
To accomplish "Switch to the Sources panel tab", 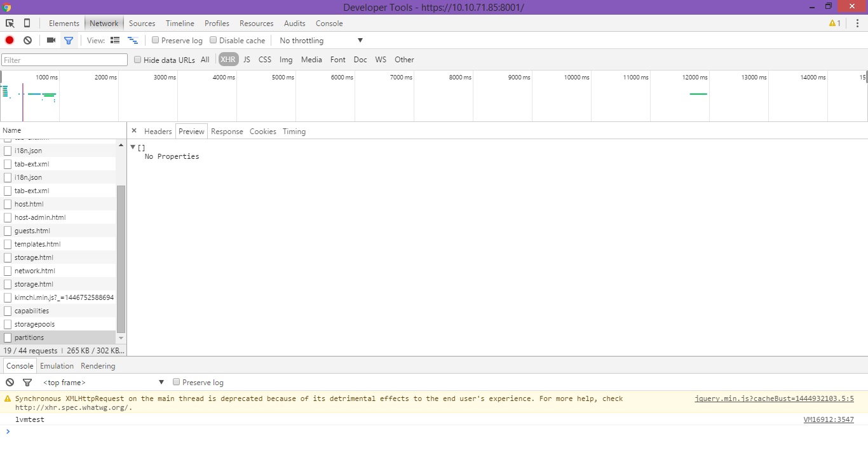I will (142, 24).
